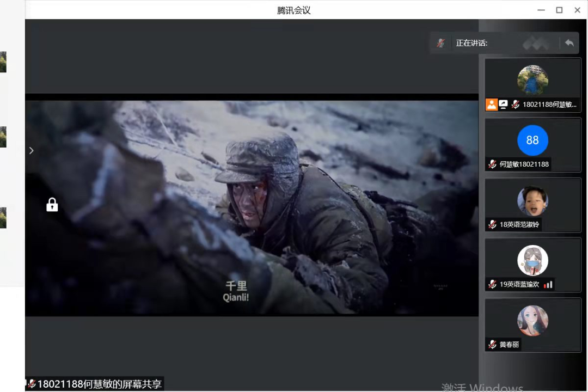Image resolution: width=588 pixels, height=392 pixels.
Task: Click the muted mic icon next to 何慧敏18021188
Action: tap(492, 164)
